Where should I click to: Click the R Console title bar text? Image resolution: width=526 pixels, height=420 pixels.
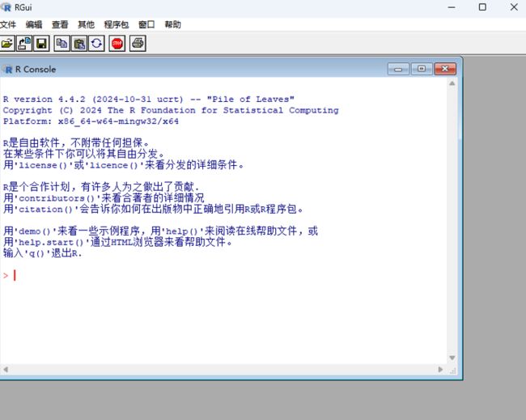point(36,70)
